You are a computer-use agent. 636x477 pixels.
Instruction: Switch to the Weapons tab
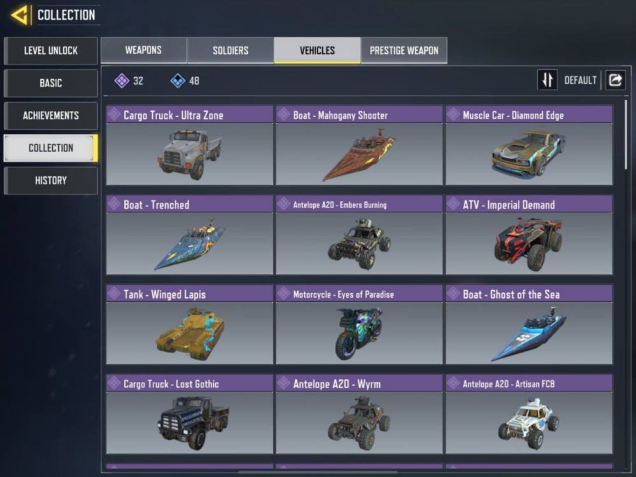pos(144,50)
